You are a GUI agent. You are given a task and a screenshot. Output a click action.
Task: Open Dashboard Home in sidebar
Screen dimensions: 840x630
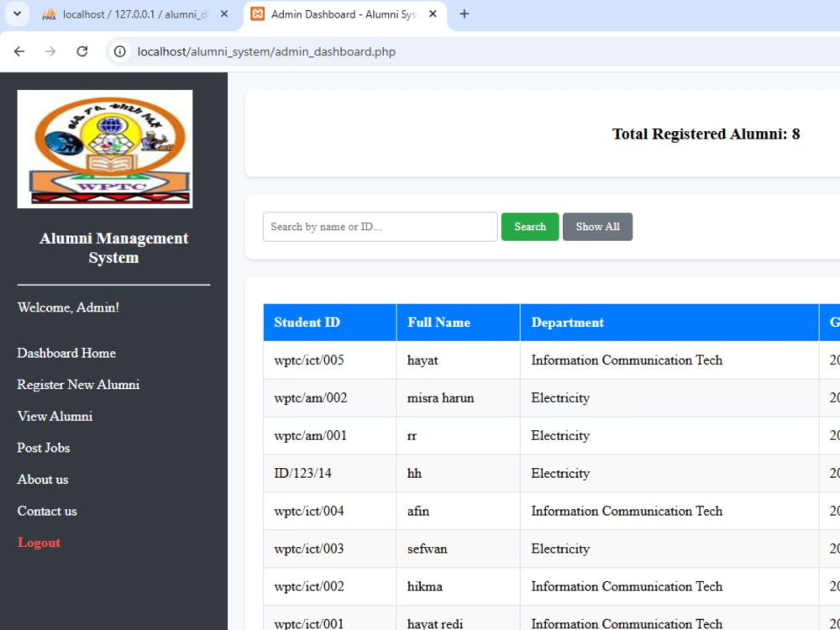point(66,353)
